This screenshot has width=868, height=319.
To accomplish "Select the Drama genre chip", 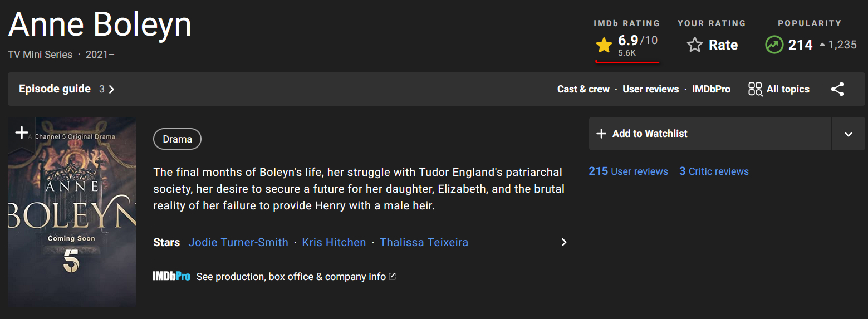I will coord(177,139).
